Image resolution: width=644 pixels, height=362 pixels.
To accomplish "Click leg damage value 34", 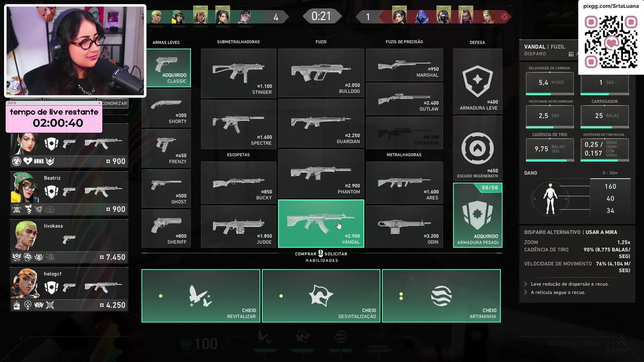I will (x=610, y=211).
